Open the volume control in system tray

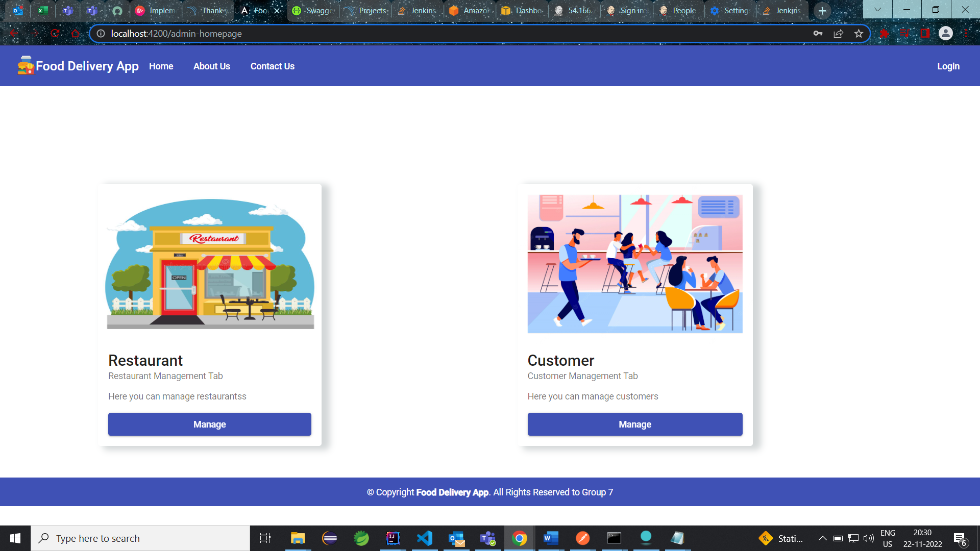[868, 538]
